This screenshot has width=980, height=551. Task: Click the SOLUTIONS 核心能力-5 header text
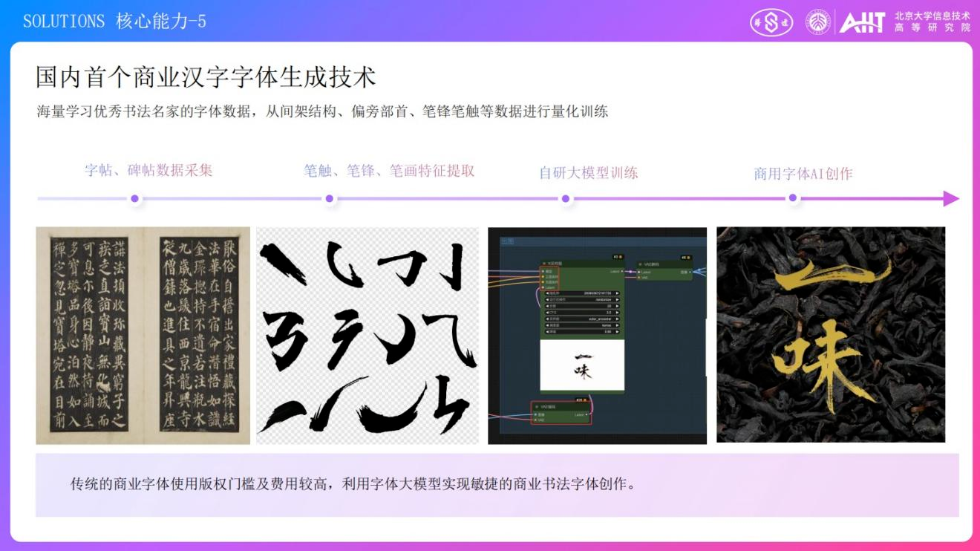[114, 22]
